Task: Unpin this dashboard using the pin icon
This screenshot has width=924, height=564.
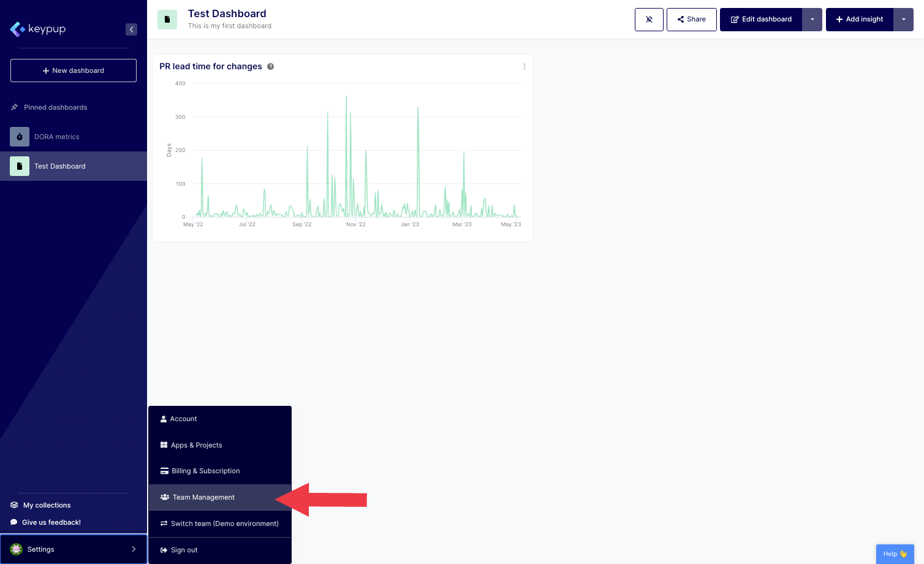Action: 649,20
